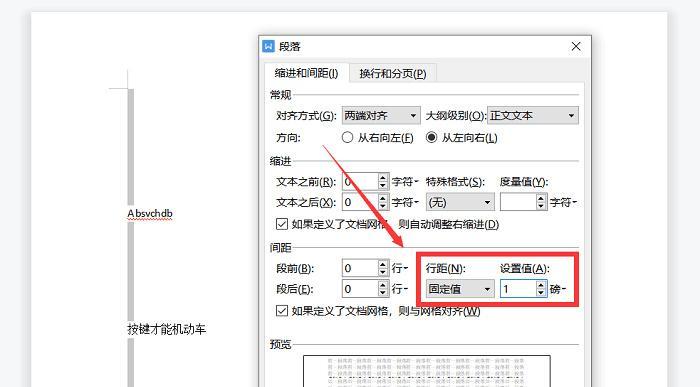Image resolution: width=700 pixels, height=387 pixels.
Task: Open the 字符 unit menu for 文本之后
Action: 405,203
